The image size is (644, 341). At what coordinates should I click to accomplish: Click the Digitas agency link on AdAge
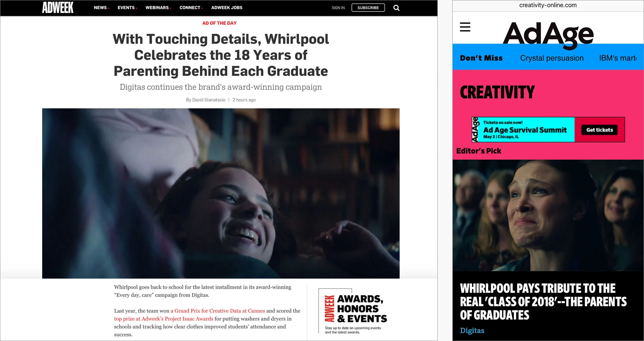click(x=472, y=330)
